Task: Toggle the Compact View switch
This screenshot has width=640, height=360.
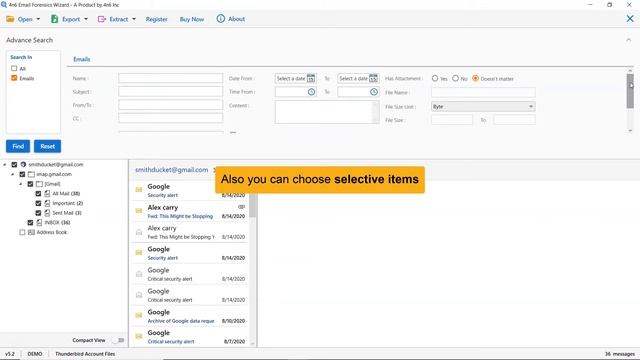Action: click(118, 340)
